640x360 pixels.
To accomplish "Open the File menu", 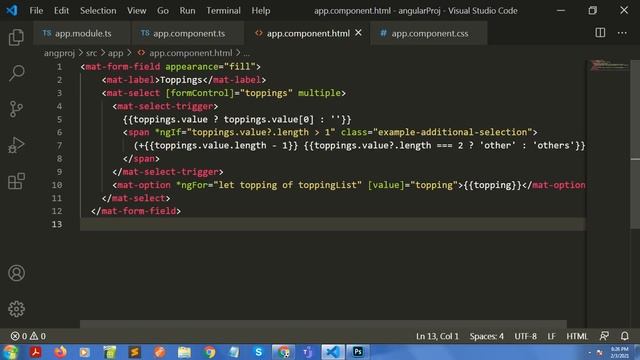I will [x=36, y=11].
